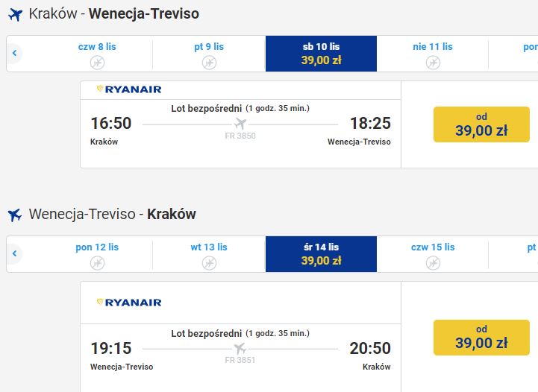538x392 pixels.
Task: Show earlier outbound dates with left chevron
Action: [14, 53]
